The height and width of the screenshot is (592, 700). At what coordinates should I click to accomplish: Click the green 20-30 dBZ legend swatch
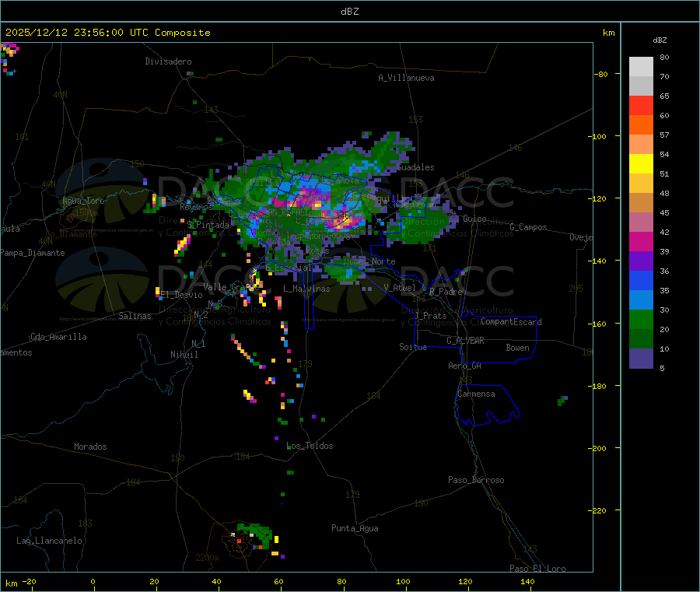641,319
